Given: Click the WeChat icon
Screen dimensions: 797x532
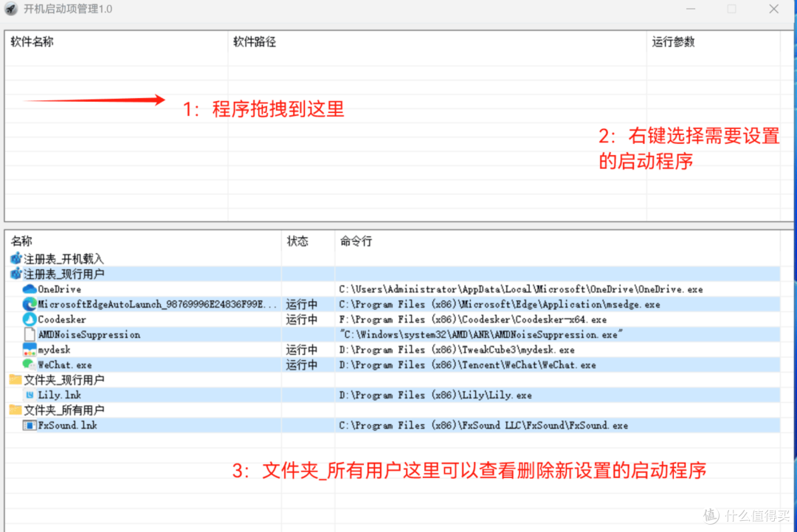Looking at the screenshot, I should [x=29, y=365].
